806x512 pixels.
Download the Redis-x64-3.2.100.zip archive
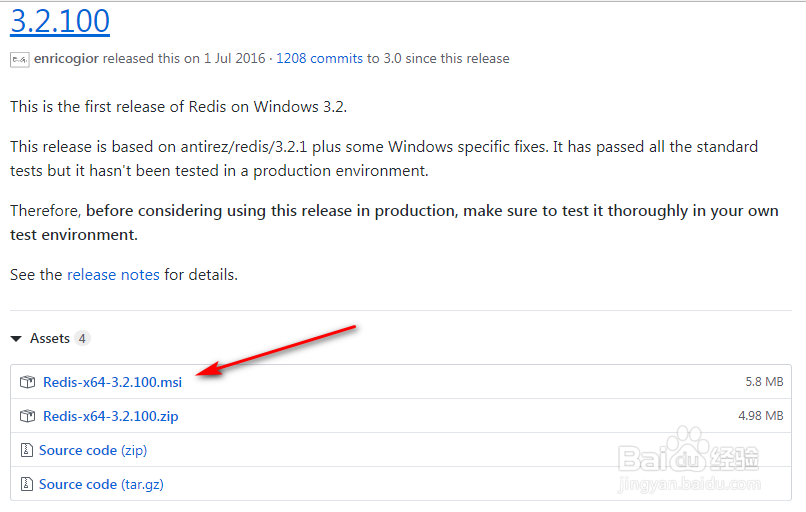point(110,416)
